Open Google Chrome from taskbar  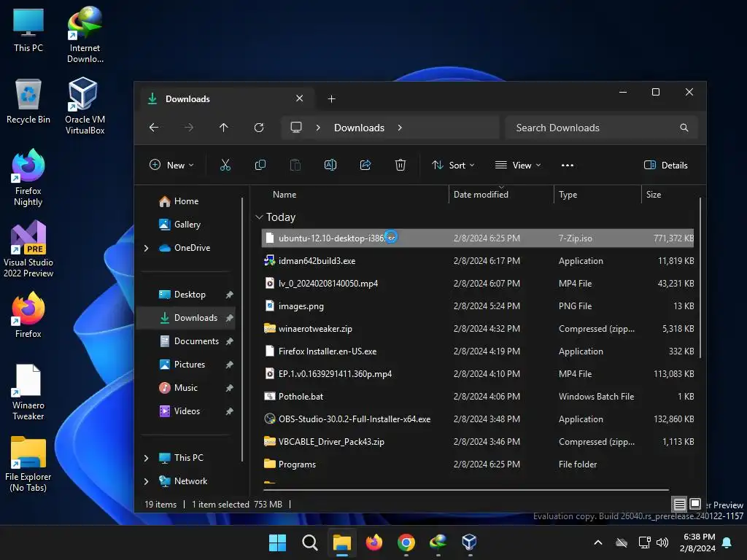pos(406,542)
